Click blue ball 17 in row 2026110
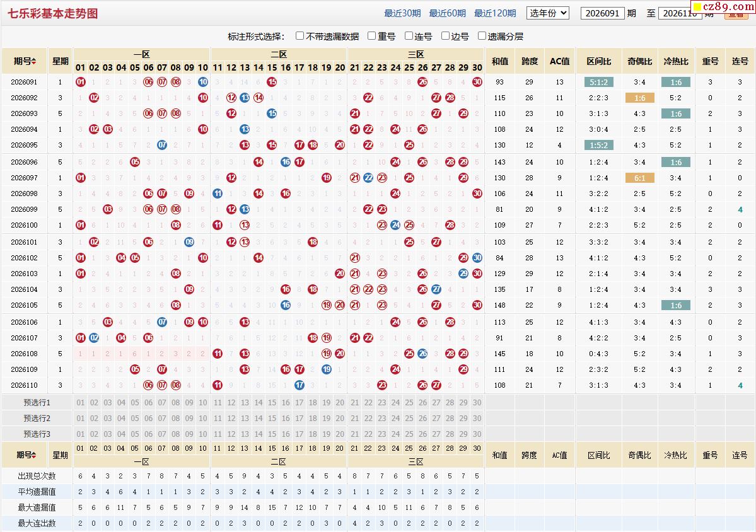Viewport: 756px width, 532px height. click(x=299, y=385)
